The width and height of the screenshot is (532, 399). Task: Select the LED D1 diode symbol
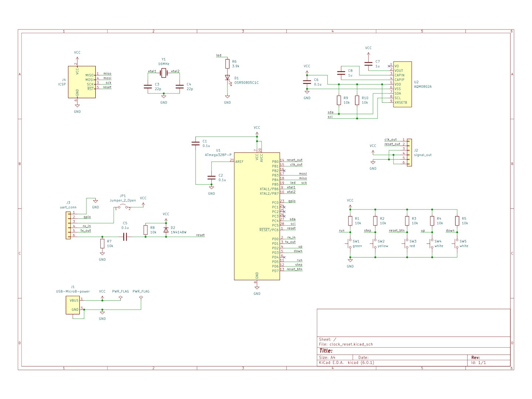pyautogui.click(x=227, y=78)
